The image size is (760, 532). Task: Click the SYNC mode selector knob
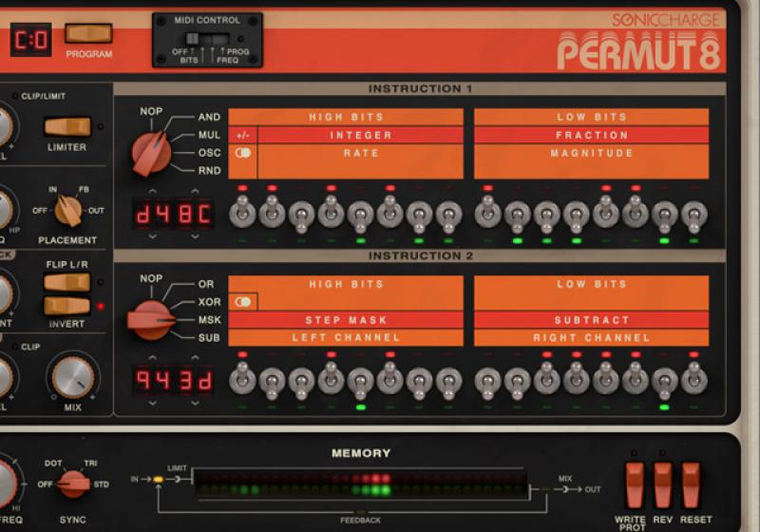tap(73, 484)
